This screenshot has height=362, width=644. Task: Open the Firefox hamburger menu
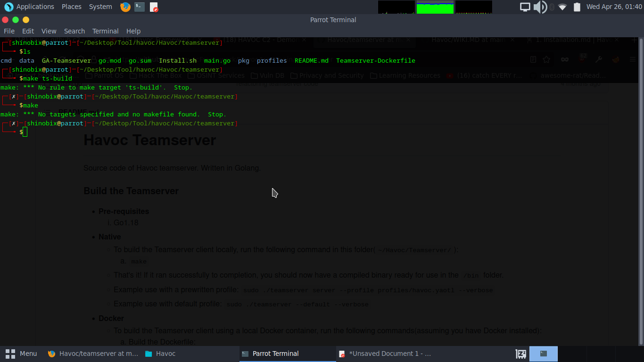pos(633,59)
